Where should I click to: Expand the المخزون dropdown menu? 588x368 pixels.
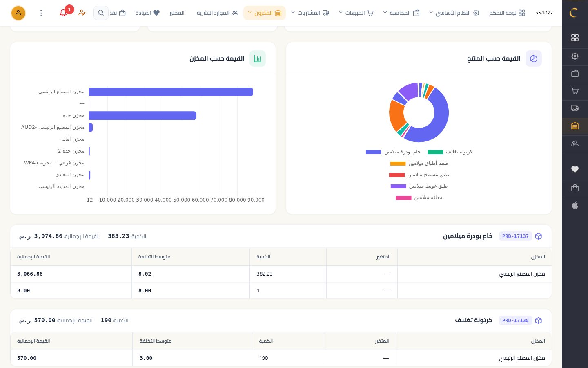coord(265,13)
